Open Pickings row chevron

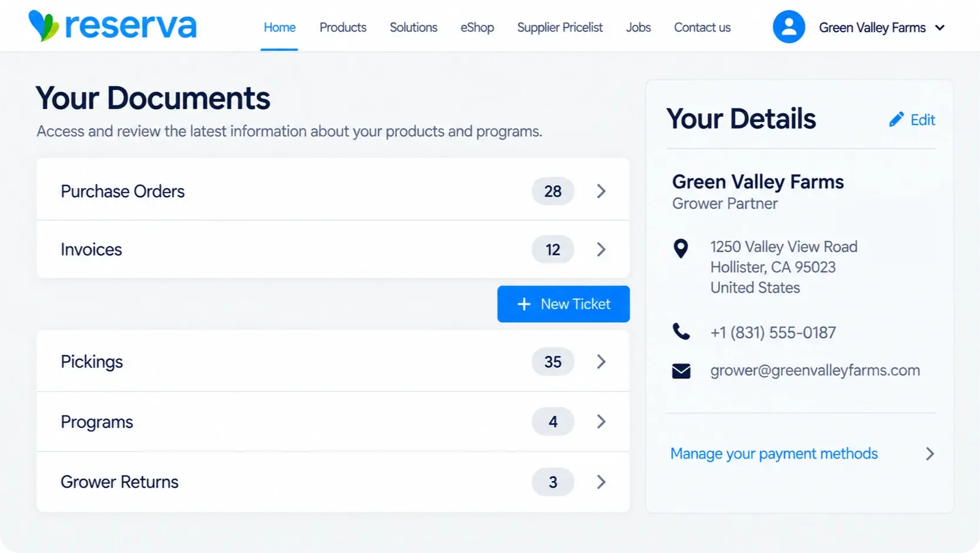click(601, 362)
